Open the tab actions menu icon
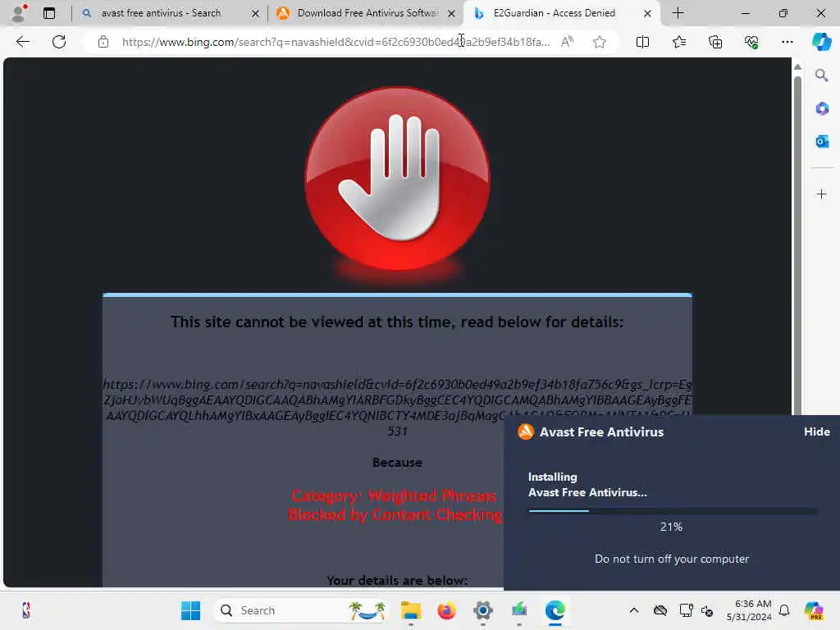The image size is (840, 630). [x=49, y=13]
